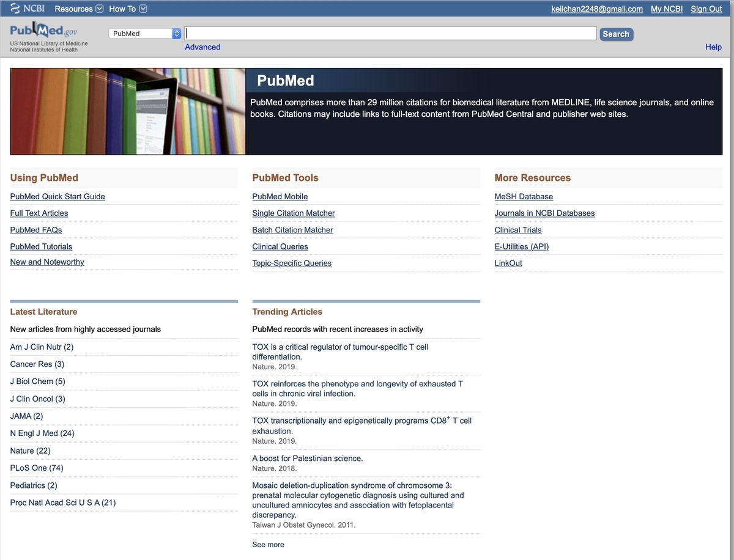Click the Latest Literature heading
The width and height of the screenshot is (734, 560).
[x=44, y=312]
